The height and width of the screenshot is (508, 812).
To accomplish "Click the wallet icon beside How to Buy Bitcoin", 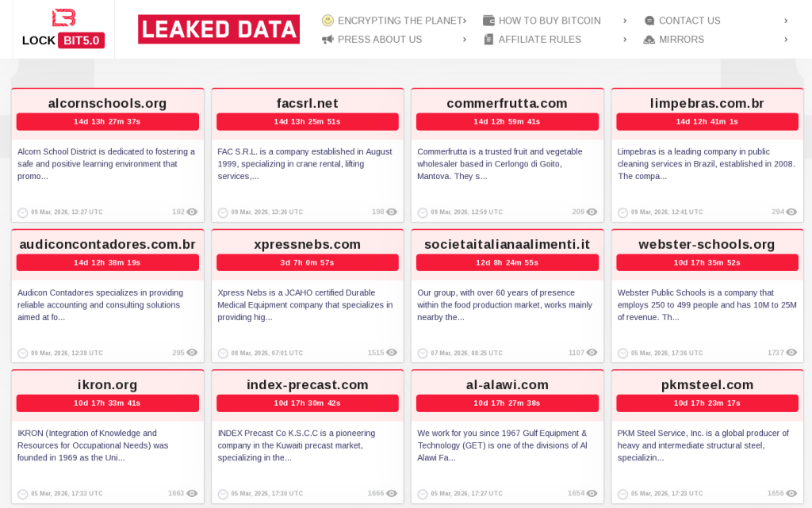I will (488, 21).
